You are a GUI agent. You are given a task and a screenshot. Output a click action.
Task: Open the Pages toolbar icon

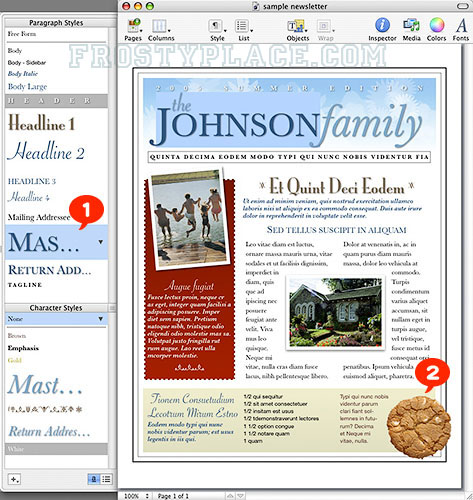tap(133, 30)
